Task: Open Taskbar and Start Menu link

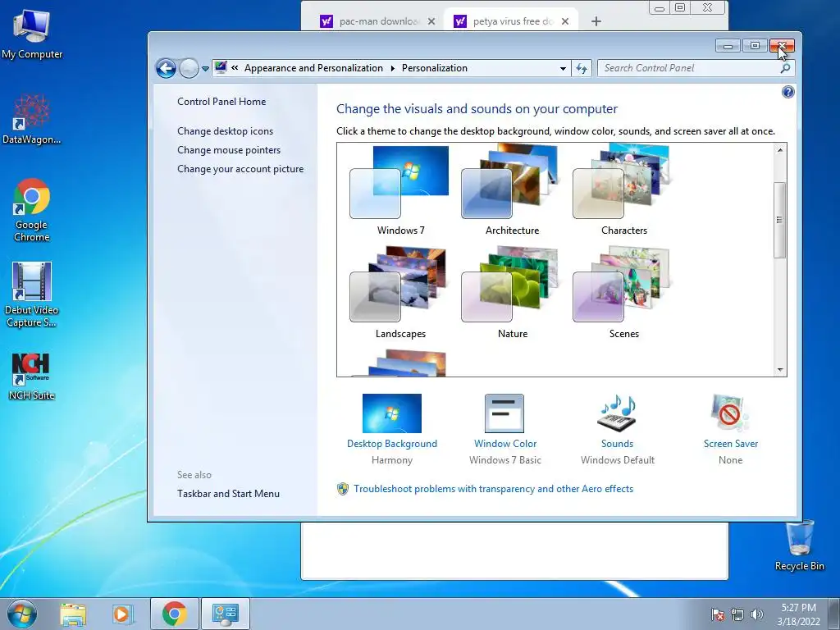Action: point(228,493)
